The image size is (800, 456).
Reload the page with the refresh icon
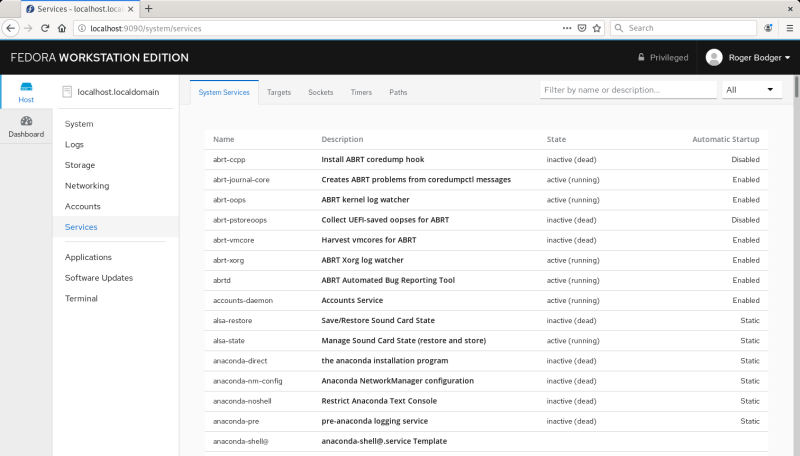tap(46, 28)
